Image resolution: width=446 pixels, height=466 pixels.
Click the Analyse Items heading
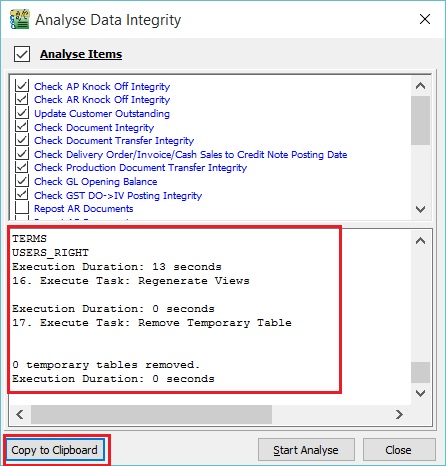[x=81, y=54]
